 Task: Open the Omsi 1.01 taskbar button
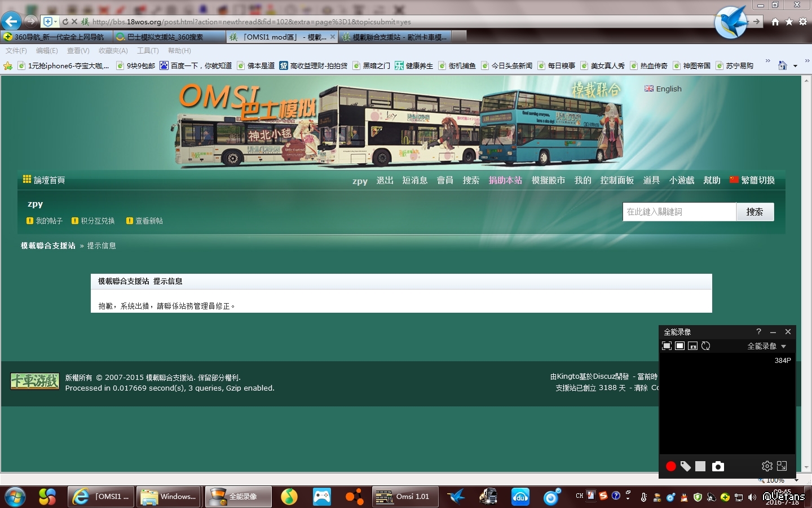tap(405, 497)
